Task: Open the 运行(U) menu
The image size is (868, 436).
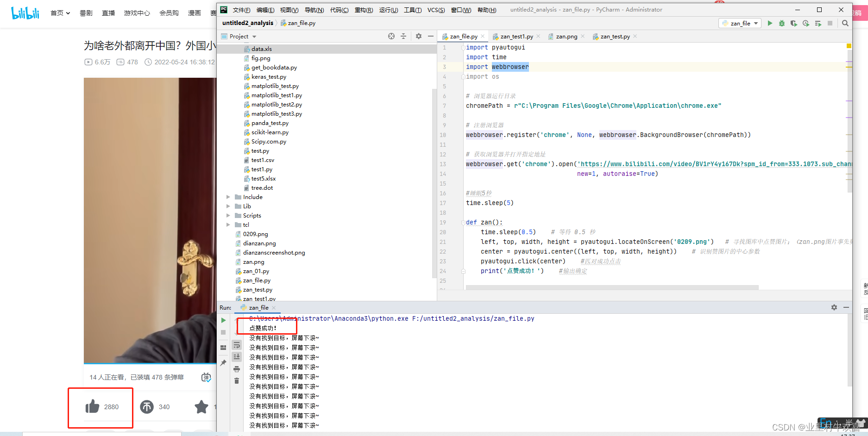Action: 388,10
